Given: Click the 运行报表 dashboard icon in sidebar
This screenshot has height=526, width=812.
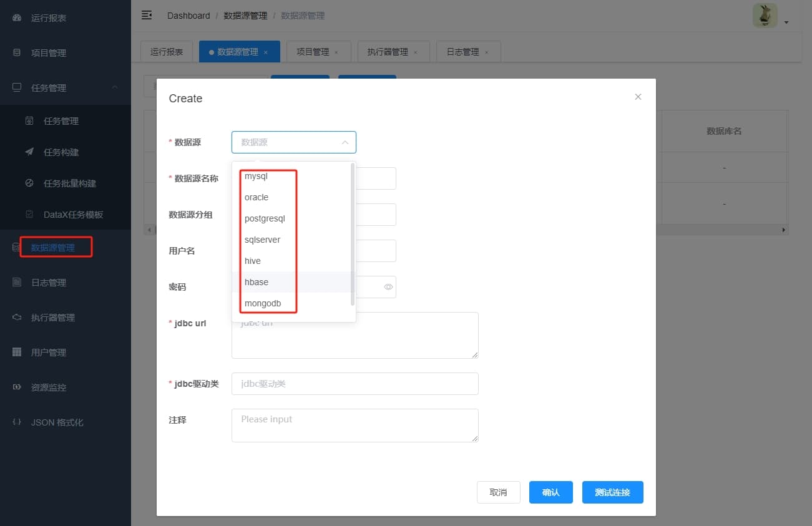Looking at the screenshot, I should (x=17, y=18).
